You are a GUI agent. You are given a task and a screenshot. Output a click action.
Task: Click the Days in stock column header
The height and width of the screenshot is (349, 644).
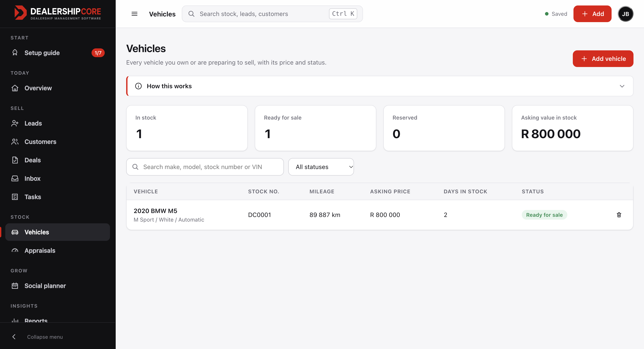click(x=465, y=192)
